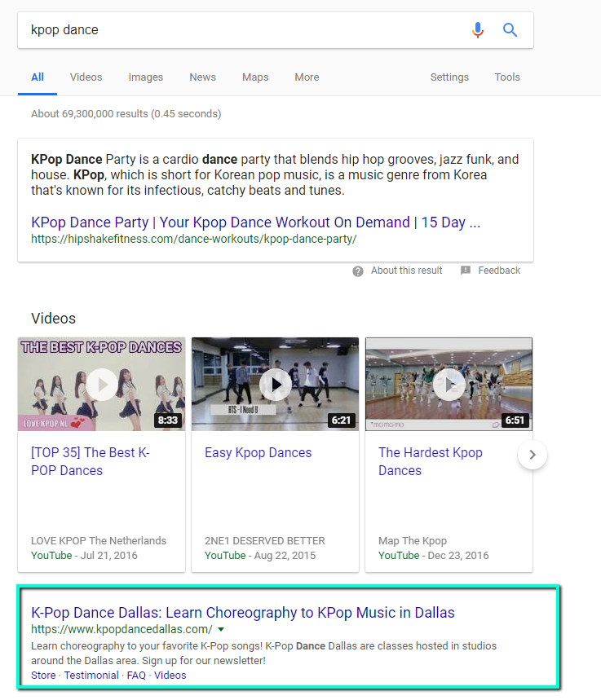601x700 pixels.
Task: Open The Hardest Kpop Dances title link
Action: tap(431, 461)
